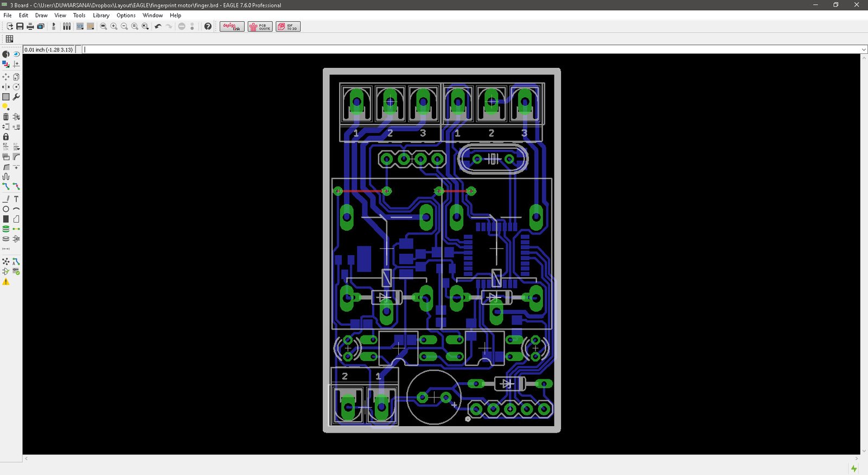The height and width of the screenshot is (475, 868).
Task: Select the Signal airwire tool
Action: click(16, 229)
